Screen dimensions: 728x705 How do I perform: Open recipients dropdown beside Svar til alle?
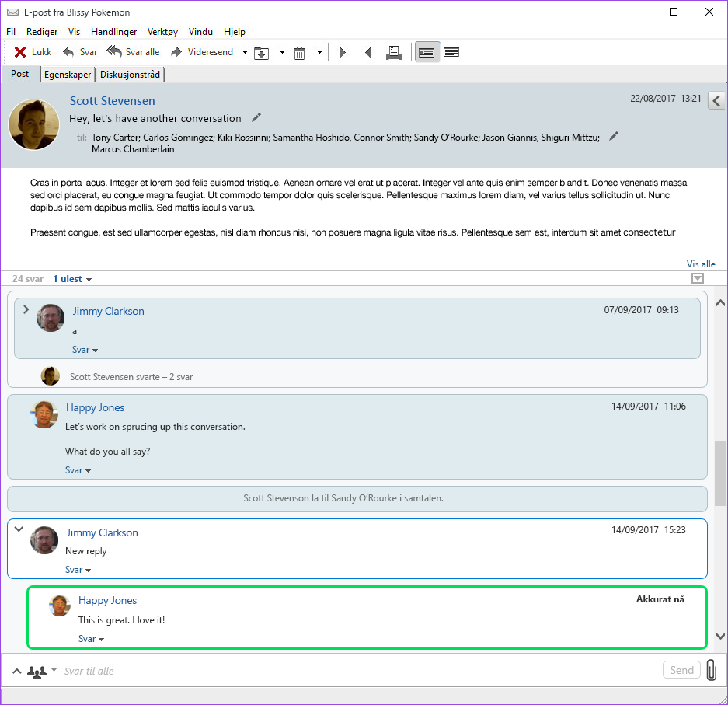(54, 669)
